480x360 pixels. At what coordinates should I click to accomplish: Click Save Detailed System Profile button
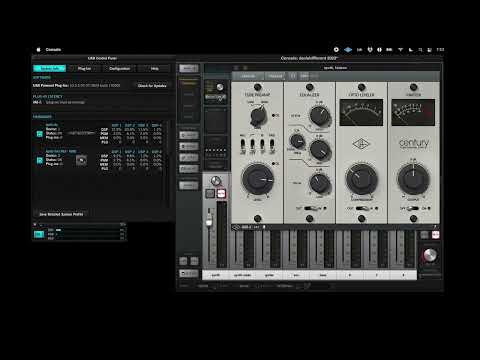61,214
